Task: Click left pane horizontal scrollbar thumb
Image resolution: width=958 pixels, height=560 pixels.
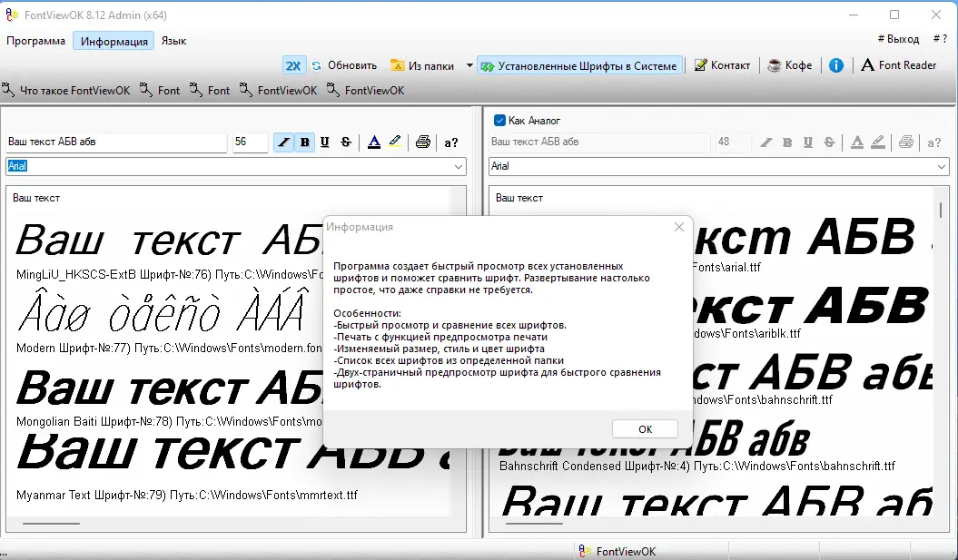Action: (52, 524)
